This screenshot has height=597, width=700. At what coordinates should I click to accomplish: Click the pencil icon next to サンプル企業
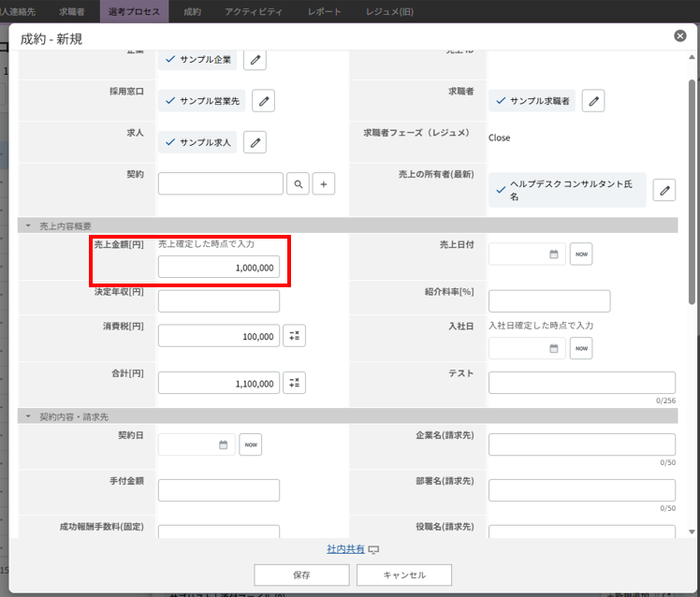(x=255, y=59)
